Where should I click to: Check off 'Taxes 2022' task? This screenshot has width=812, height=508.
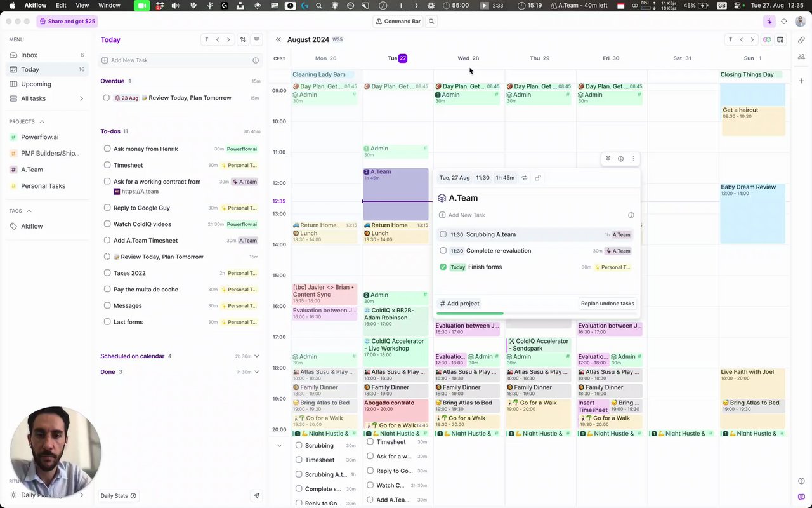click(107, 273)
